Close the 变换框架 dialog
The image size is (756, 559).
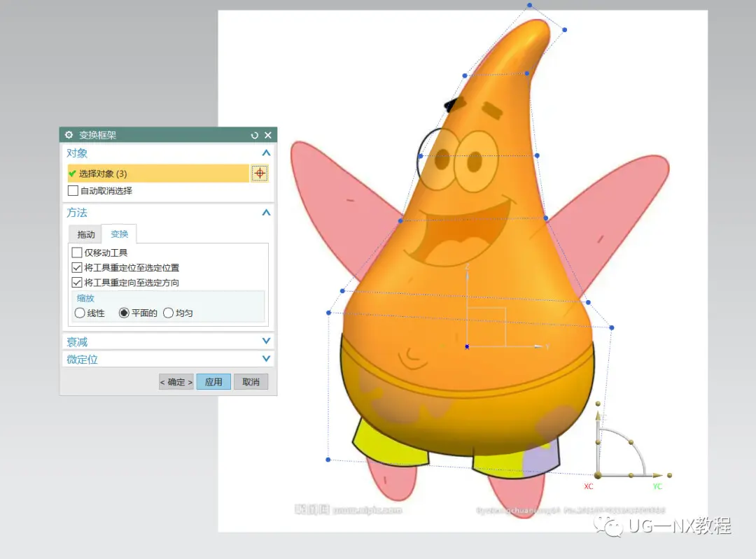[268, 136]
